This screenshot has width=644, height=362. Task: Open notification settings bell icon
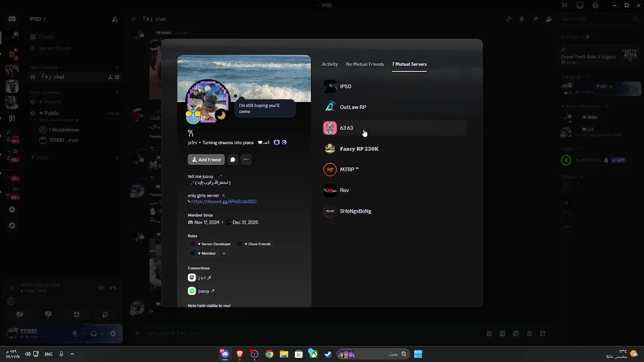[x=522, y=19]
